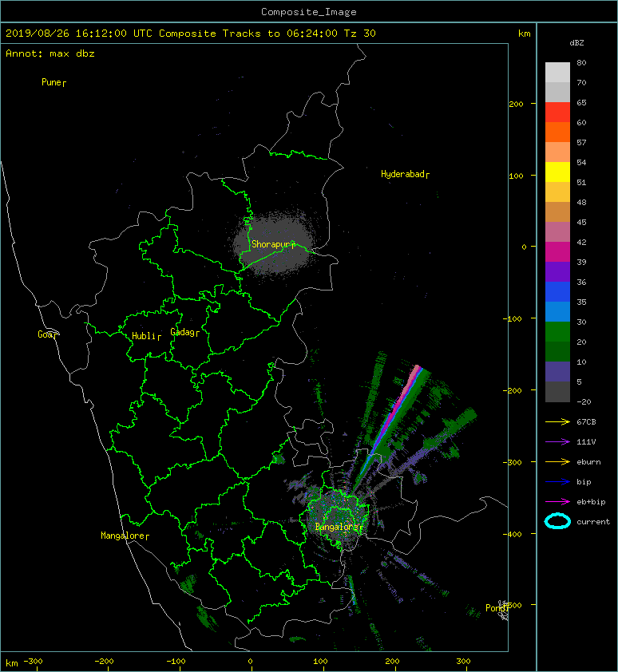Click the green 30 dBZ swatch
This screenshot has width=618, height=672.
(557, 331)
